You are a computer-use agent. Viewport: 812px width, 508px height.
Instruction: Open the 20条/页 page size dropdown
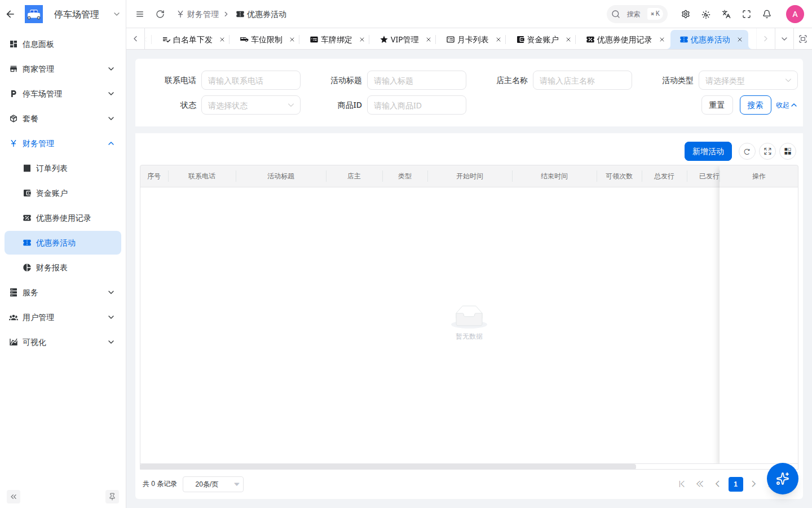(x=213, y=484)
